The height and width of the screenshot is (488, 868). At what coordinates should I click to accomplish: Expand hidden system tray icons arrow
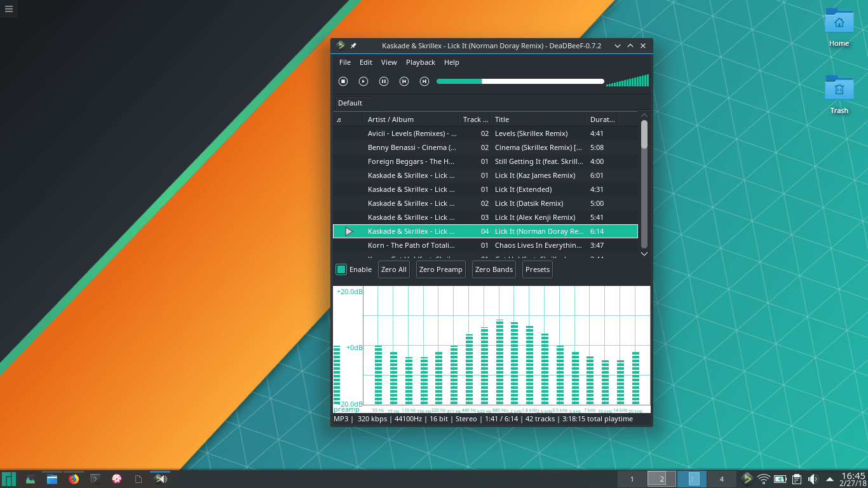point(829,479)
